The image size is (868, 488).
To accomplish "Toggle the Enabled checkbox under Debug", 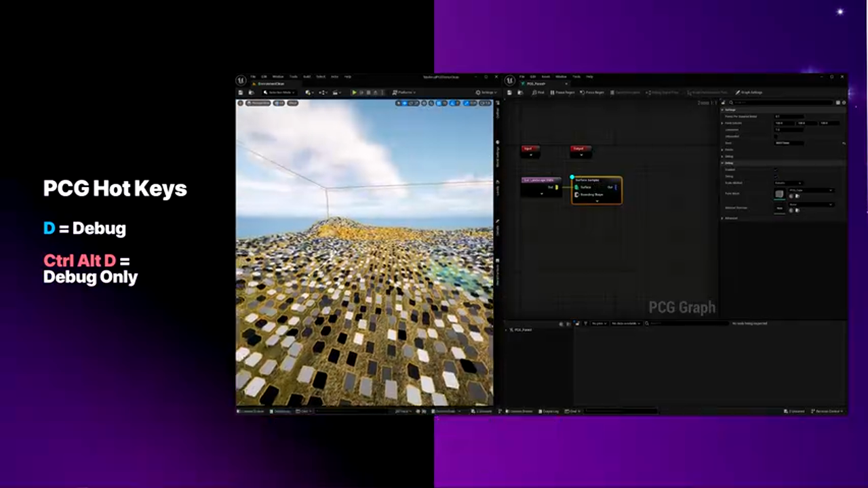I will [776, 169].
